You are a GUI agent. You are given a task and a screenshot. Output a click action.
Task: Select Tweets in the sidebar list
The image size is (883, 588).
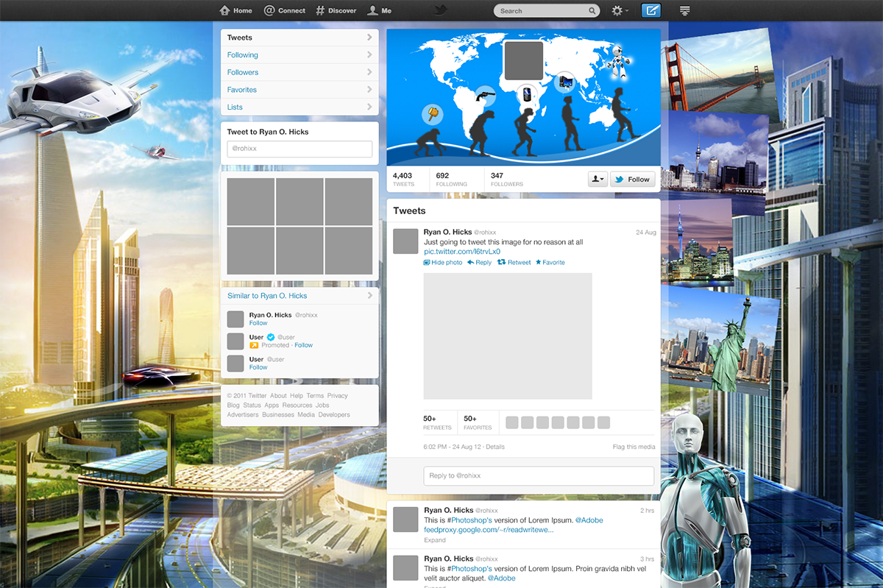click(299, 38)
